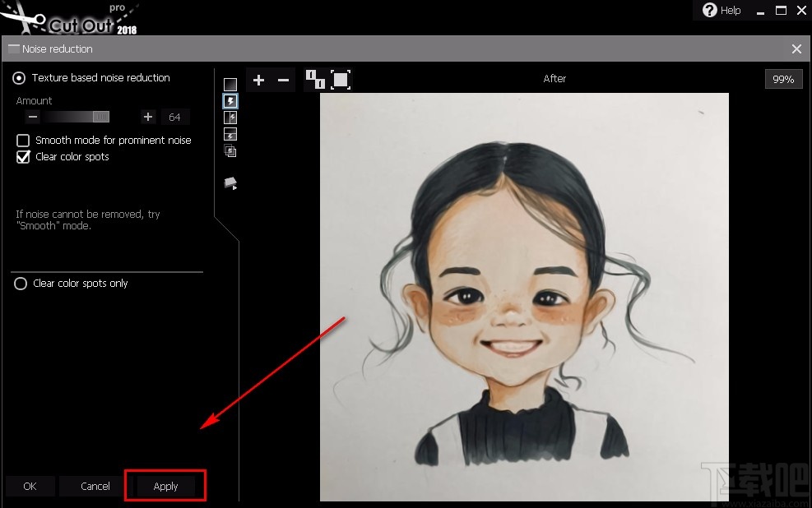Click the fit-to-screen view icon
The width and height of the screenshot is (812, 508).
tap(340, 80)
